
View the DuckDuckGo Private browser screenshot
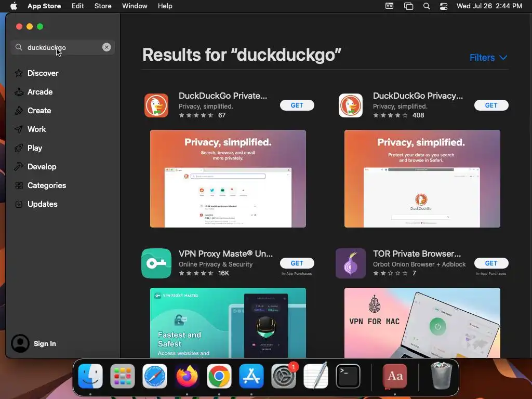coord(228,179)
